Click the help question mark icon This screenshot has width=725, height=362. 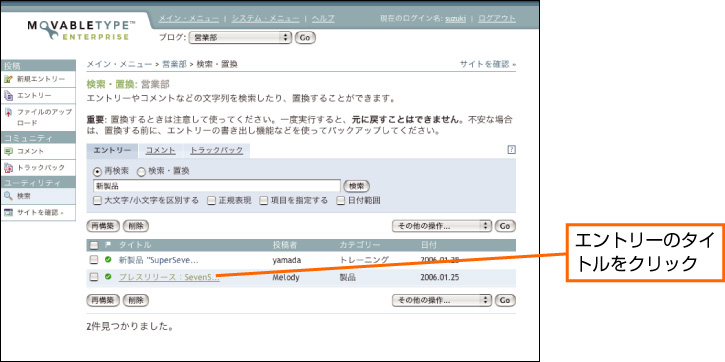click(511, 149)
